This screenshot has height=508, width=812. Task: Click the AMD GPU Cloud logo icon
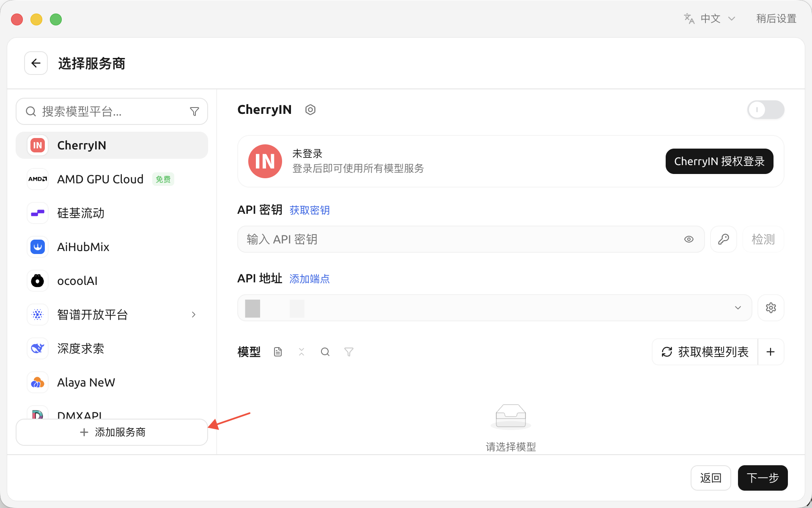coord(38,179)
